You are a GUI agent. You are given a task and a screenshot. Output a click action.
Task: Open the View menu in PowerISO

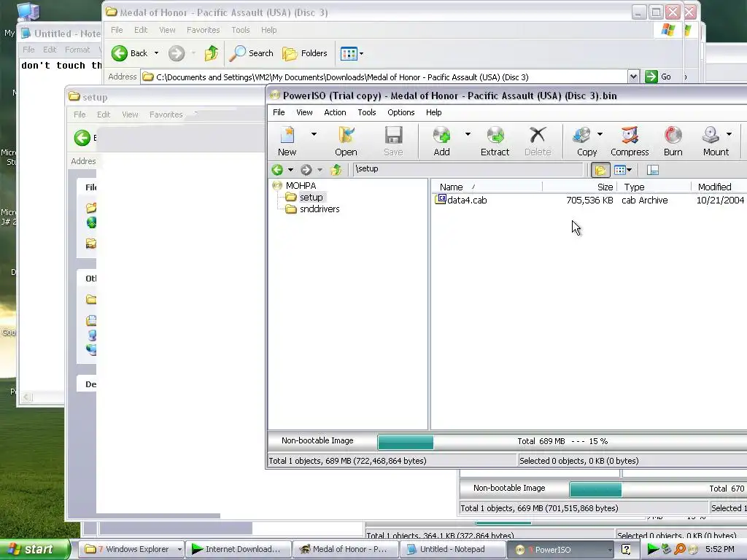(304, 112)
